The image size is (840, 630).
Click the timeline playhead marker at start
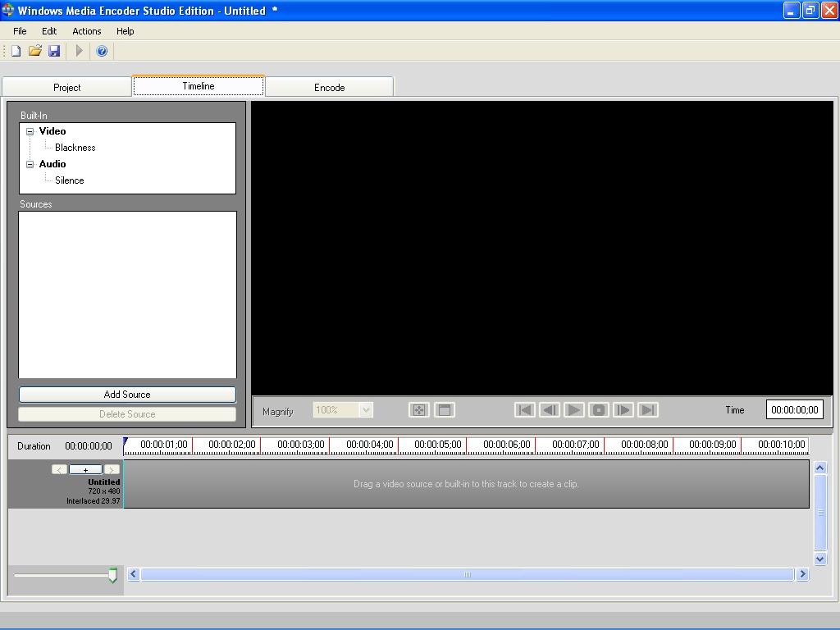pos(126,442)
